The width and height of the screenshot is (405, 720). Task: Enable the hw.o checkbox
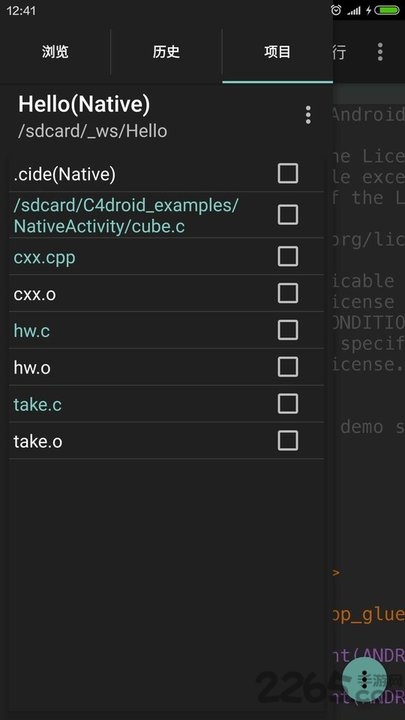pyautogui.click(x=288, y=367)
